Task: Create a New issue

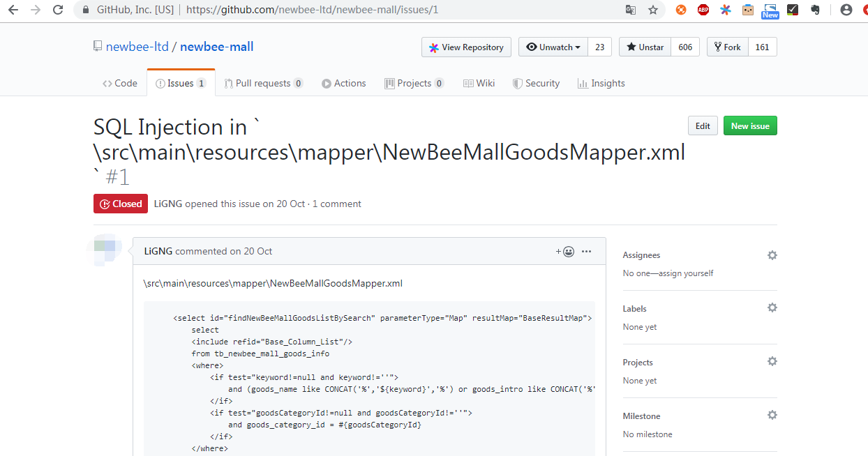Action: [x=750, y=126]
